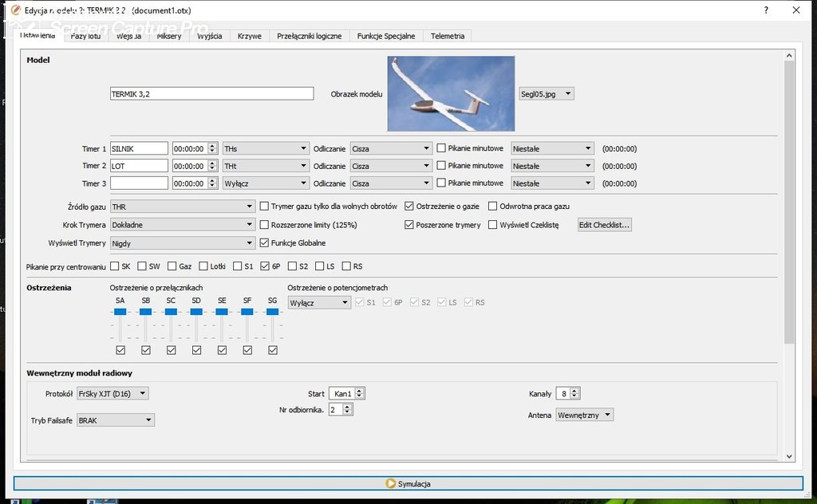Open the Źródło gazu THR dropdown
Image resolution: width=817 pixels, height=504 pixels.
pyautogui.click(x=182, y=207)
